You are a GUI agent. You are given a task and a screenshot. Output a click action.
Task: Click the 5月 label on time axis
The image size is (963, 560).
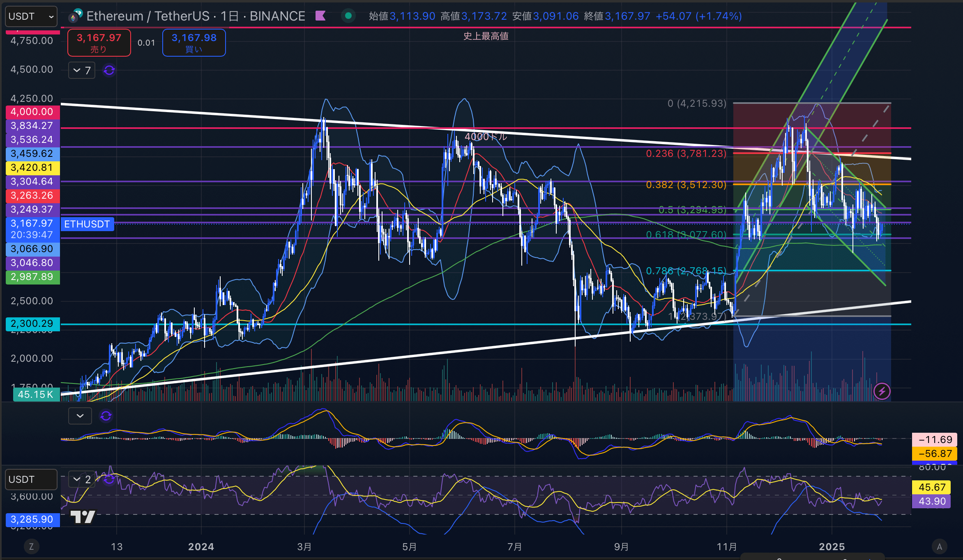coord(410,547)
